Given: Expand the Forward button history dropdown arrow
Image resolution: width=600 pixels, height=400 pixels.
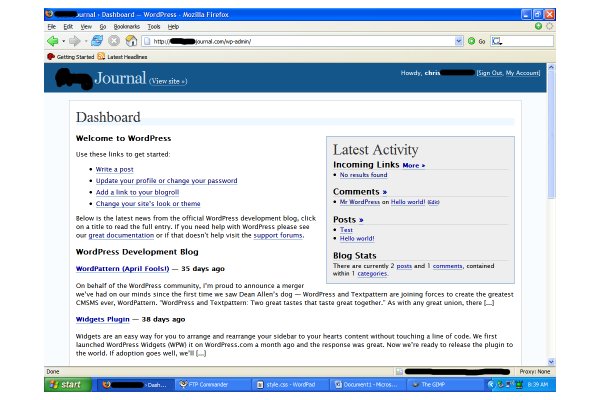Looking at the screenshot, I should coord(86,41).
